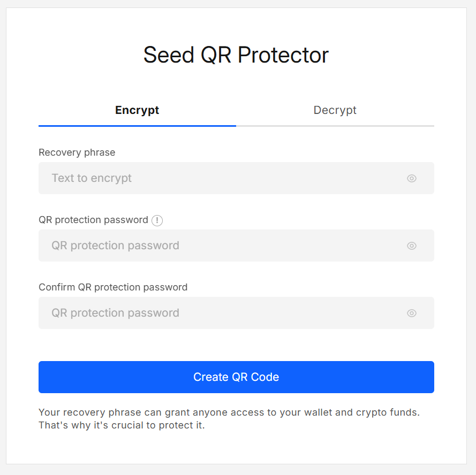This screenshot has width=476, height=475.
Task: Click the 'Text to encrypt' placeholder box
Action: point(214,178)
